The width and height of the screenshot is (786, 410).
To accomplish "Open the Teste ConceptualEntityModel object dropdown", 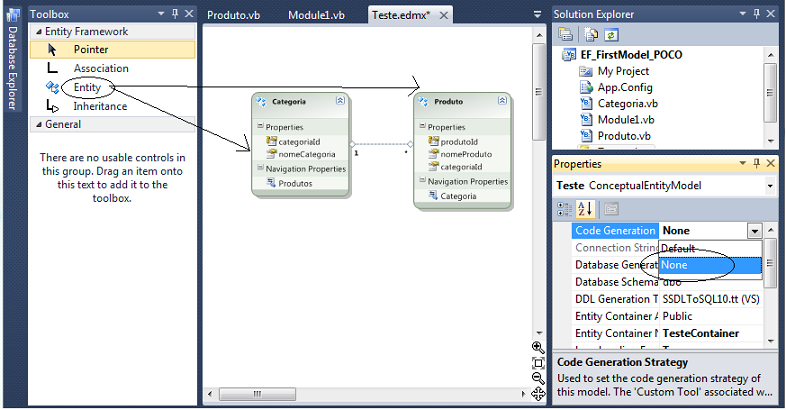I will click(x=769, y=186).
